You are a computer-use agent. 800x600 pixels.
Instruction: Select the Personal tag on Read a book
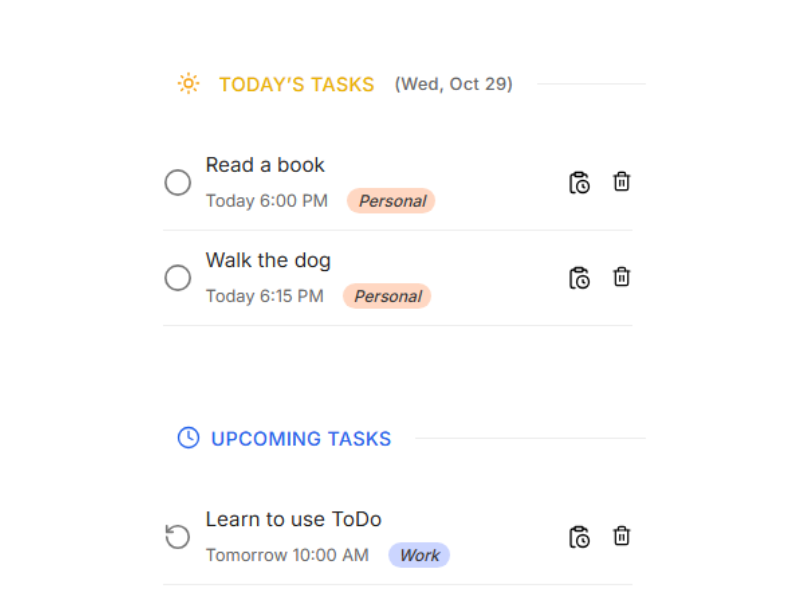click(x=391, y=201)
